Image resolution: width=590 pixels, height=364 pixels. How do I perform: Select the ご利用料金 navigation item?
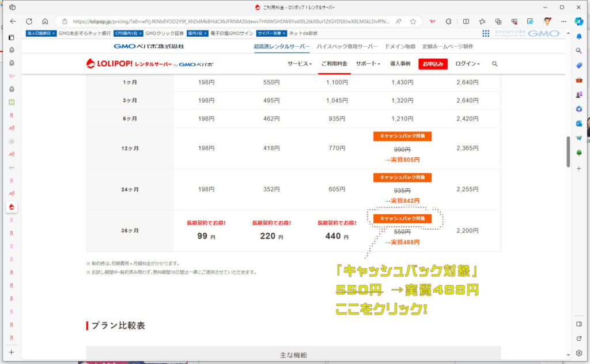point(334,64)
